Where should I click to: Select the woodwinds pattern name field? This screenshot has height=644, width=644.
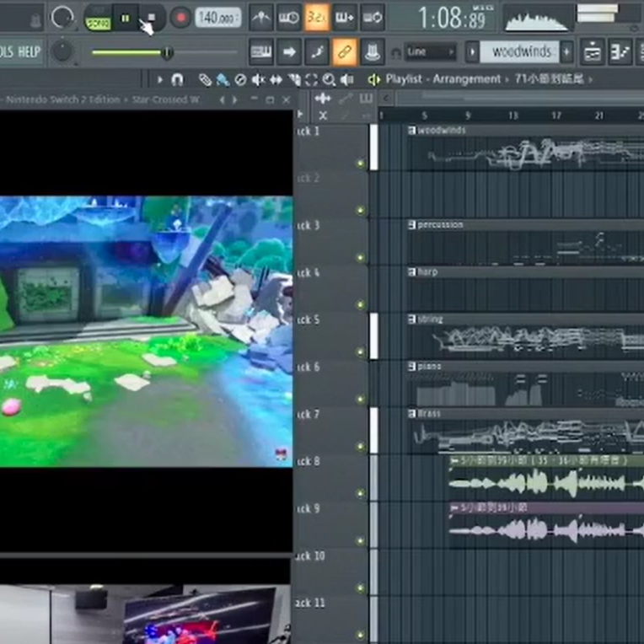[519, 52]
